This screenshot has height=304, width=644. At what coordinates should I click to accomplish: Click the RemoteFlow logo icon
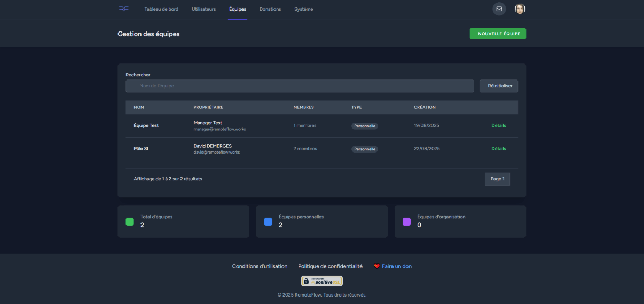tap(123, 9)
